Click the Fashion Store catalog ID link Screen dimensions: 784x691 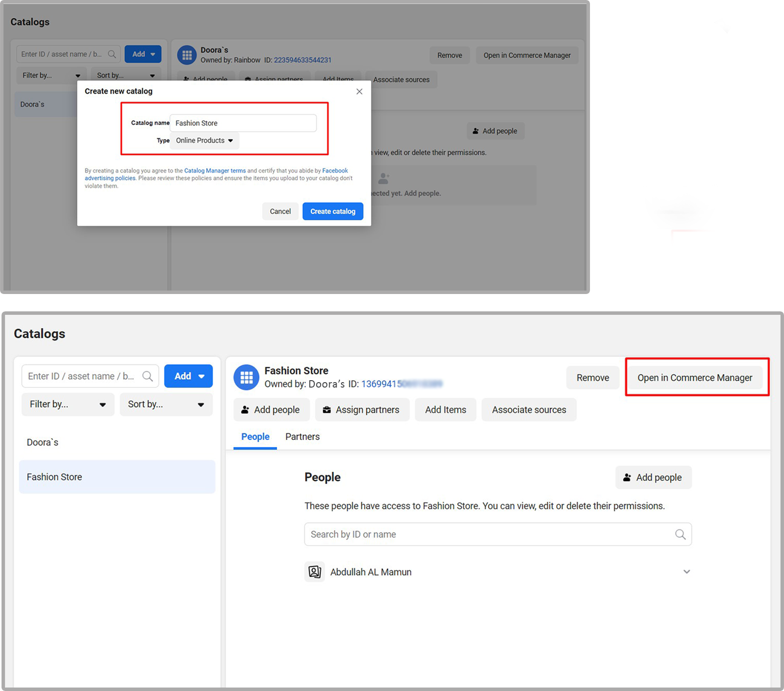[x=401, y=384]
